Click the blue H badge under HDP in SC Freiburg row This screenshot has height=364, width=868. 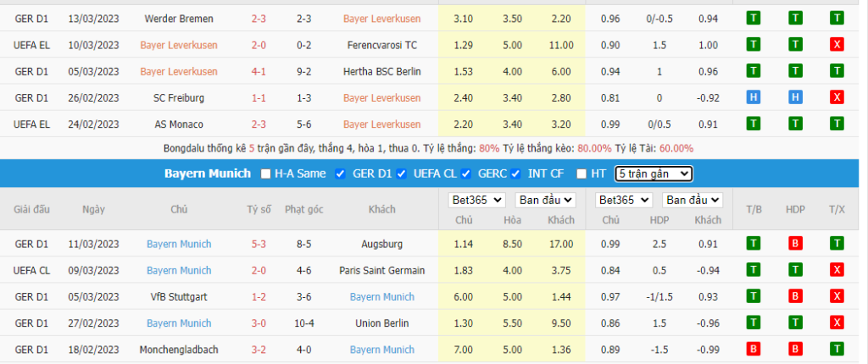(795, 97)
